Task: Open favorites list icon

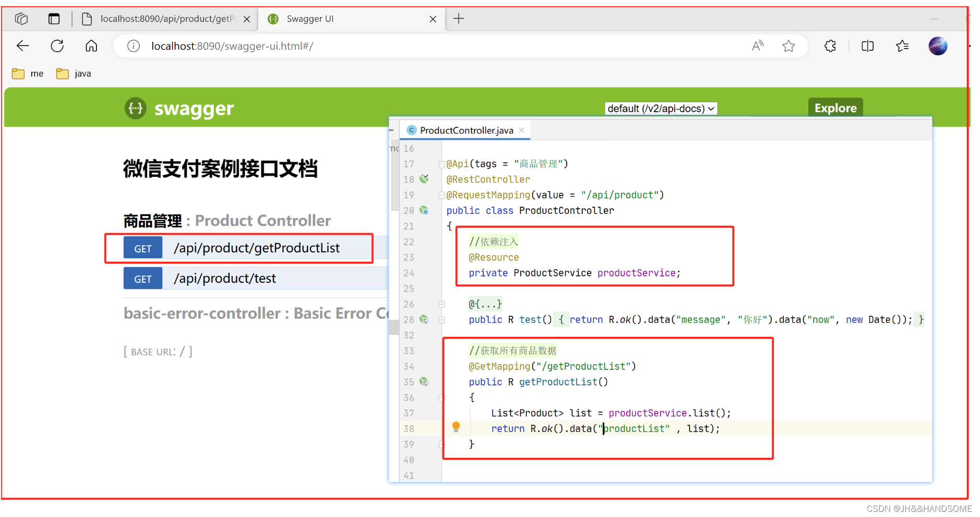Action: point(902,46)
